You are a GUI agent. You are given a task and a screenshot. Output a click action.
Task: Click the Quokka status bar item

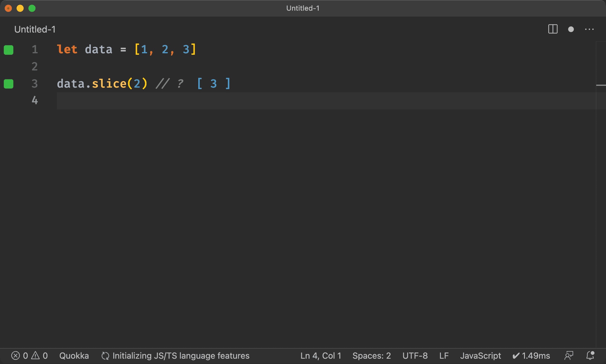pos(74,355)
